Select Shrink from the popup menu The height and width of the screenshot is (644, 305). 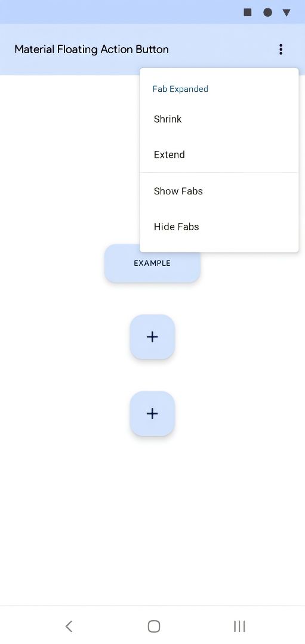coord(219,119)
